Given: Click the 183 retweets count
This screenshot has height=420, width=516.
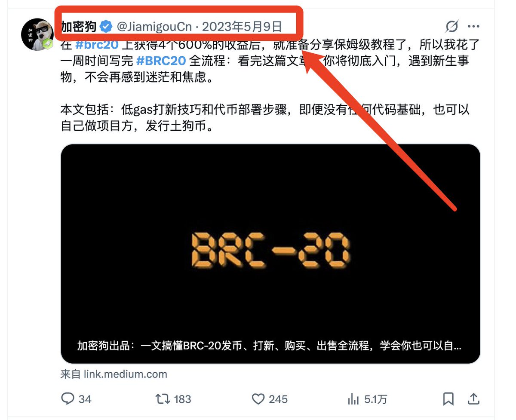Looking at the screenshot, I should pos(182,399).
